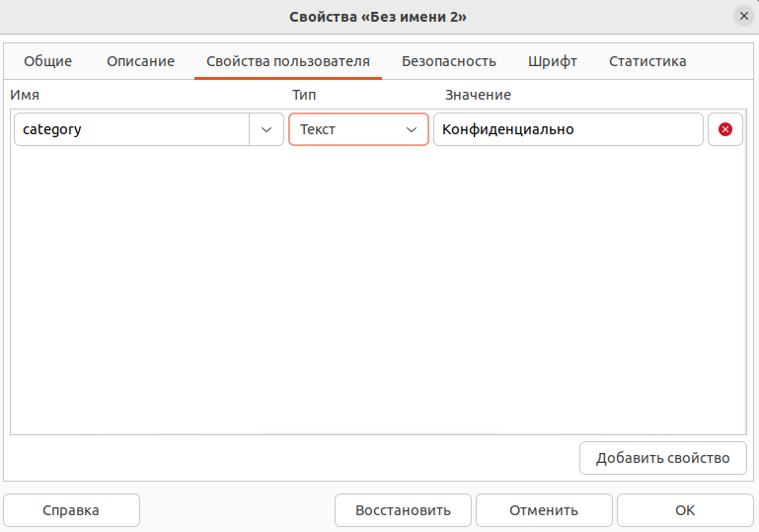
Task: View the Статистика tab
Action: (x=647, y=61)
